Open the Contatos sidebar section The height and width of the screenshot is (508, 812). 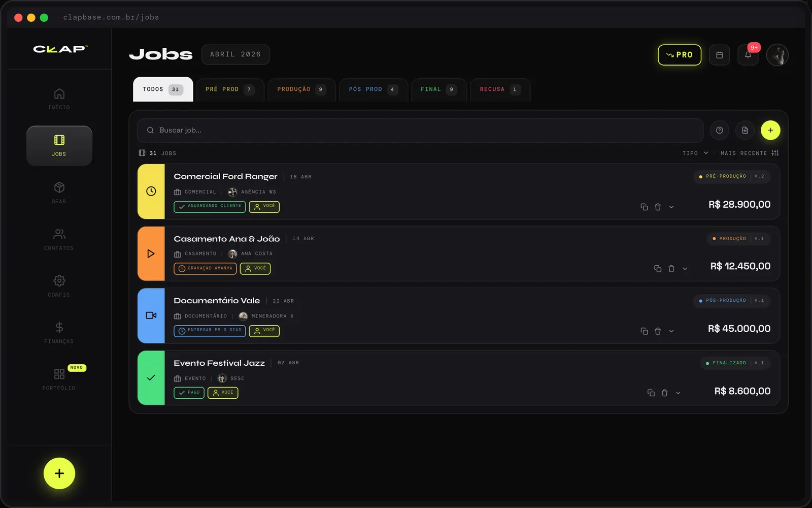point(59,240)
